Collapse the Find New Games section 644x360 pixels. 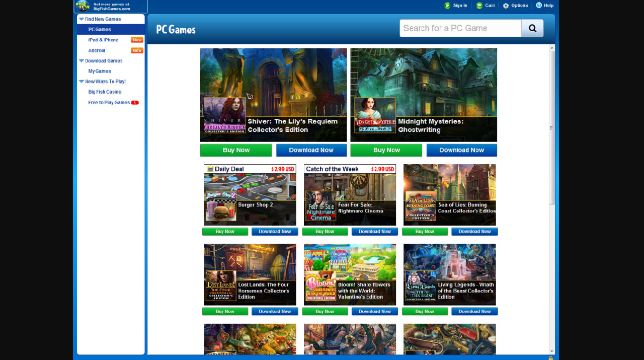[x=82, y=19]
